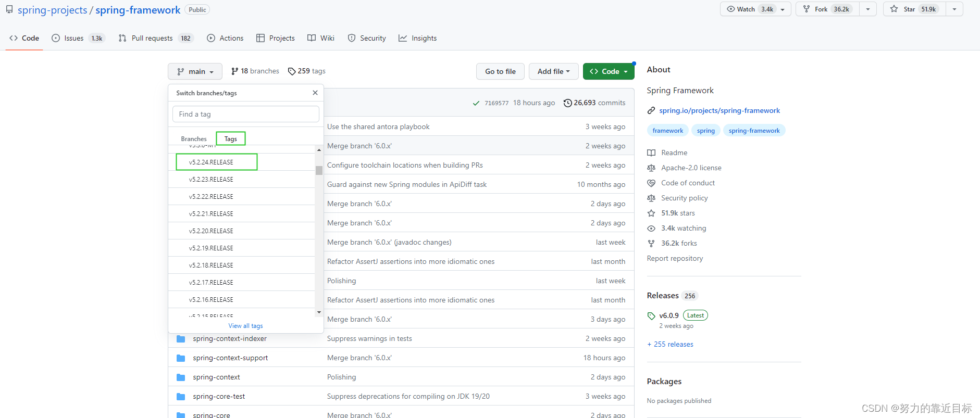Expand the Fork dropdown arrow
The width and height of the screenshot is (980, 418).
coord(868,9)
